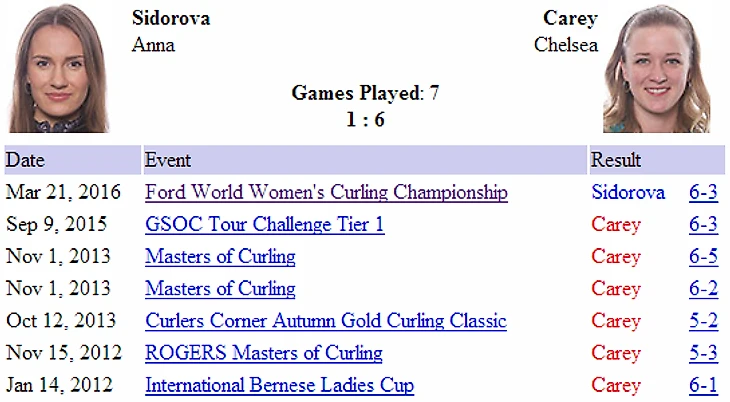730x402 pixels.
Task: Click the 6-2 score link
Action: click(703, 289)
